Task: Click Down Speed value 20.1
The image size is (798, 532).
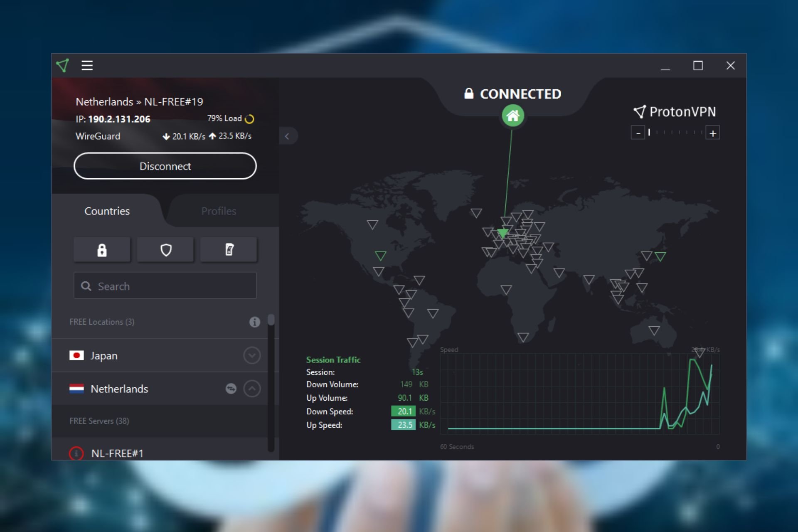Action: (x=404, y=411)
